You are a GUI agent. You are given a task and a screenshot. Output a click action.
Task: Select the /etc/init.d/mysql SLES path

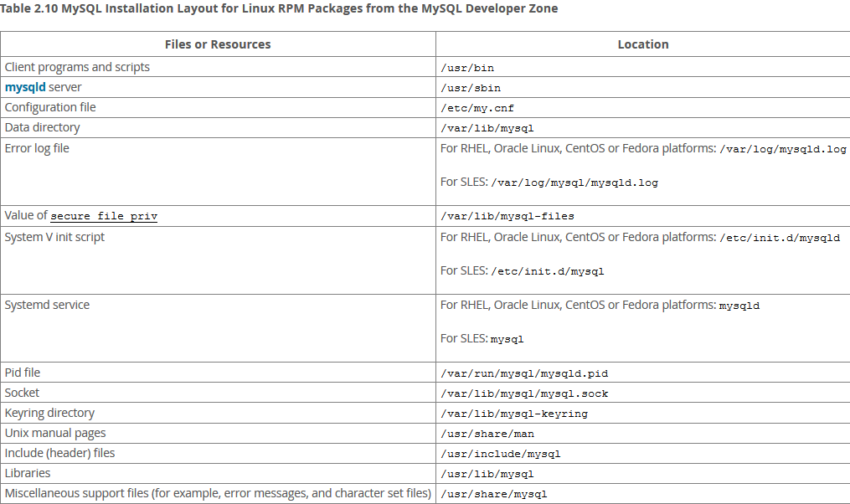[x=548, y=271]
